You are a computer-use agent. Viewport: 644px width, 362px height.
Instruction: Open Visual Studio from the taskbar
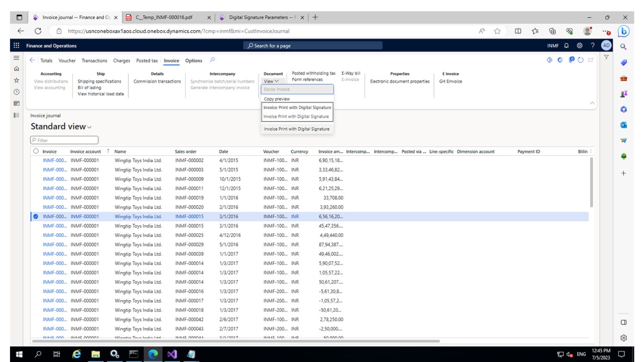172,354
